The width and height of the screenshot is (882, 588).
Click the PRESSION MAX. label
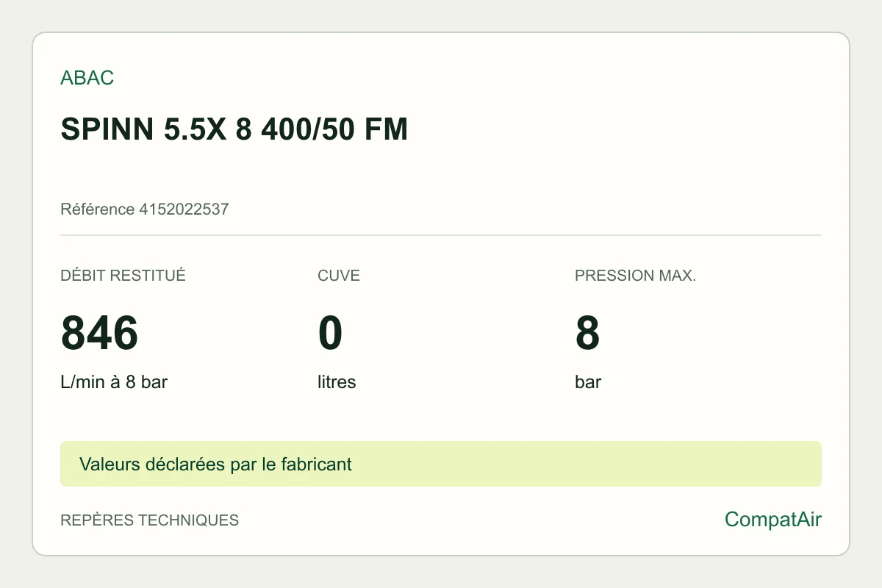[x=635, y=276]
